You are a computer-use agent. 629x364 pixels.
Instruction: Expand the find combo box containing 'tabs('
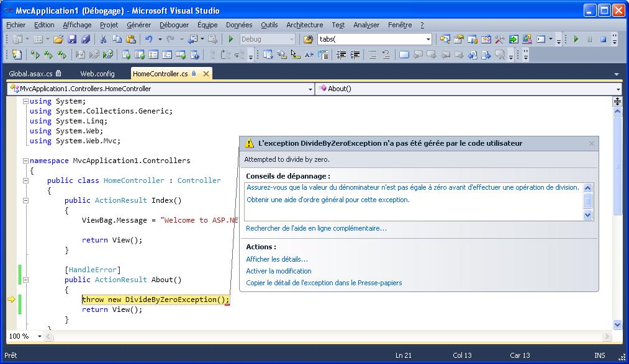pyautogui.click(x=428, y=39)
